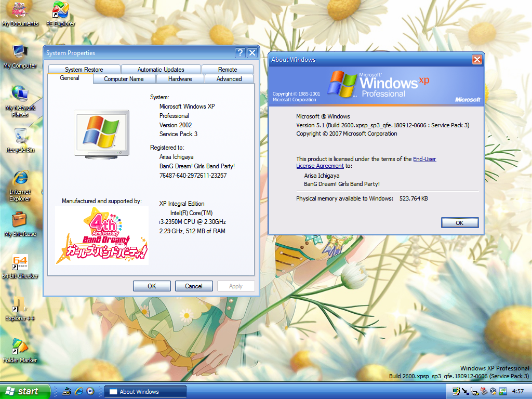The image size is (532, 399).
Task: Select the Recycle Bin icon
Action: (20, 140)
